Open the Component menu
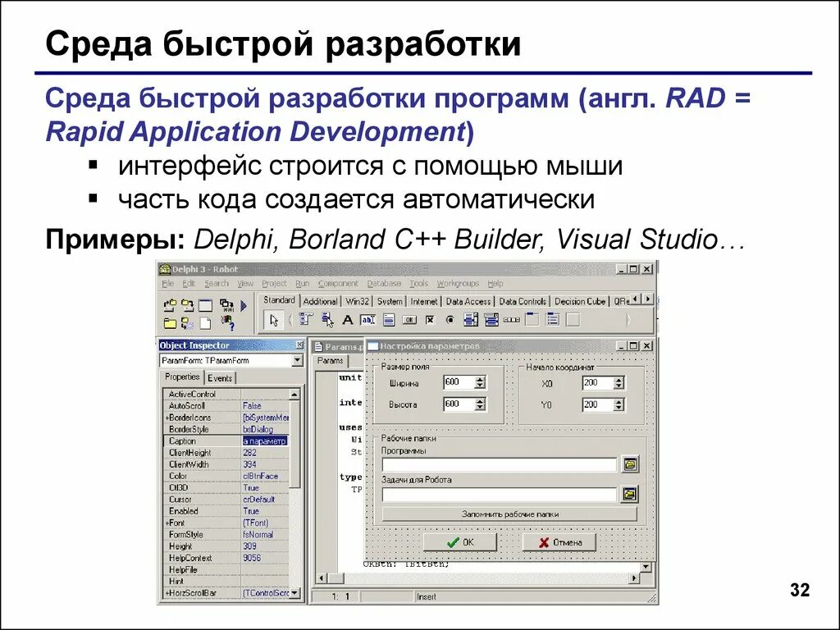 click(338, 283)
